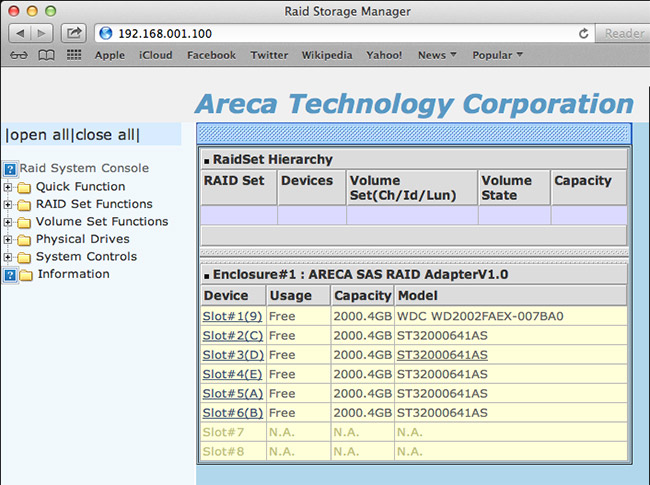The width and height of the screenshot is (650, 485).
Task: Click the 'open all' link
Action: click(x=39, y=135)
